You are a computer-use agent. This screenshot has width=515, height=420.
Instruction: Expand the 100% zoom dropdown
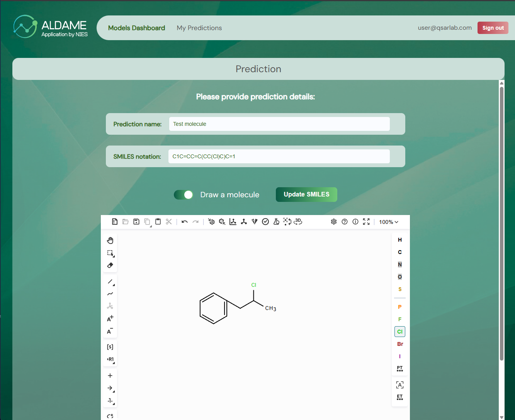[389, 222]
